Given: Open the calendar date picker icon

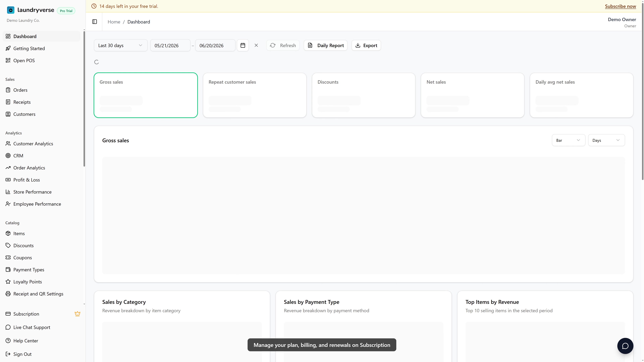Looking at the screenshot, I should point(243,45).
